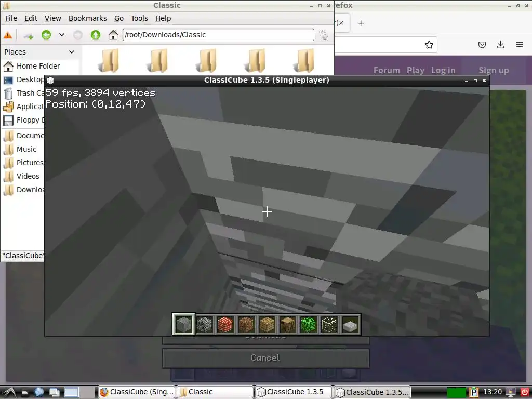Open the Bookmarks menu
532x399 pixels.
click(87, 18)
